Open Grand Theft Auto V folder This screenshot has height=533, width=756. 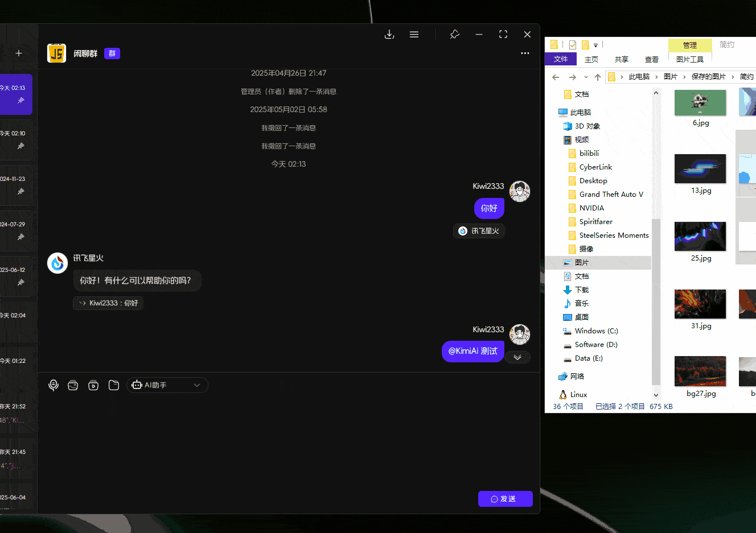pyautogui.click(x=611, y=195)
